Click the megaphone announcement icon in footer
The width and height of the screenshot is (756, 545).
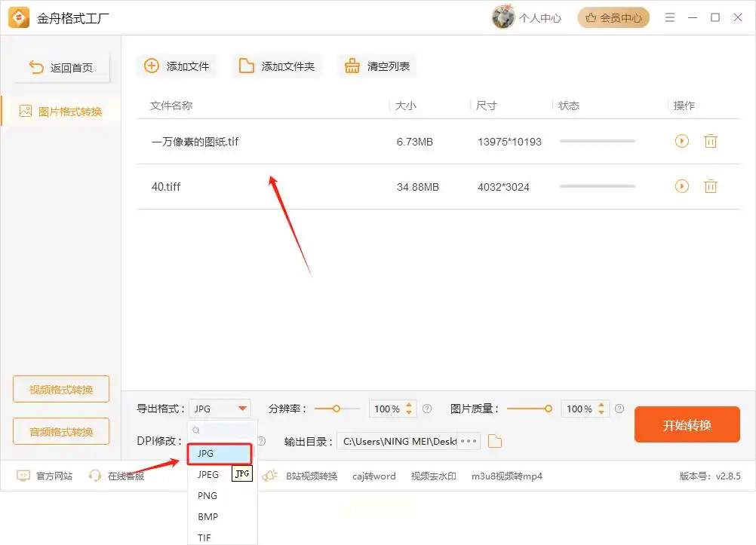[270, 476]
